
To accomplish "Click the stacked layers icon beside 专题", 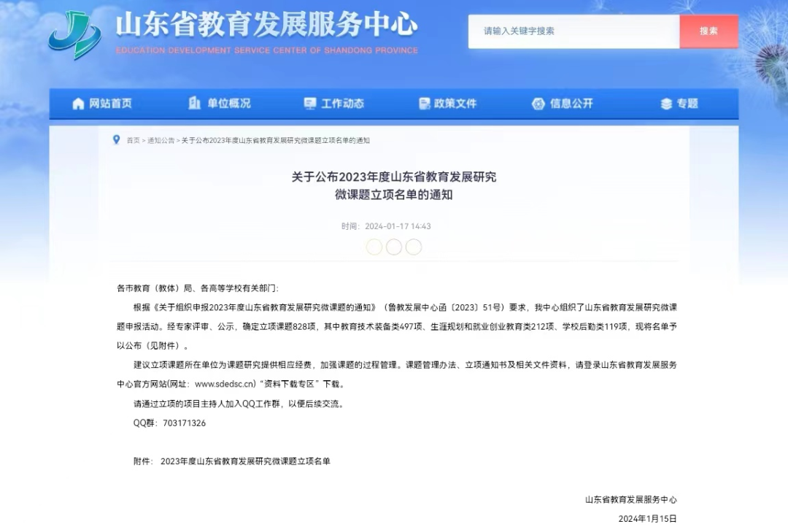I will coord(666,104).
